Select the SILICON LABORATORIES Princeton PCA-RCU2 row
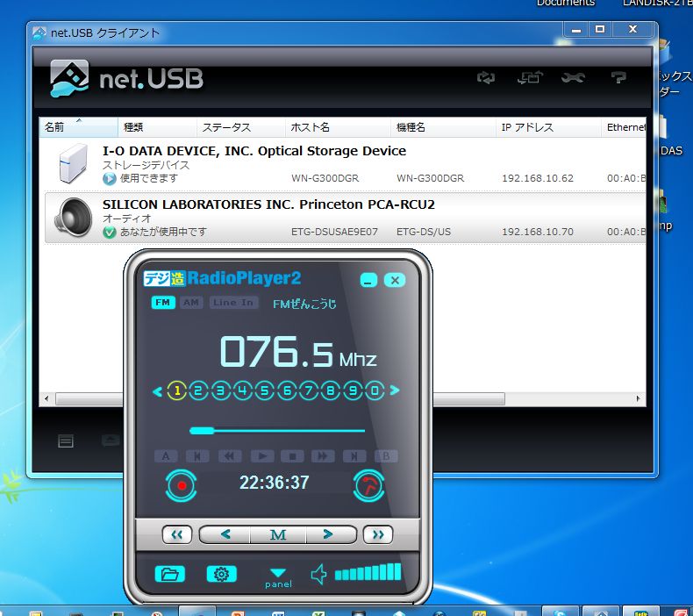This screenshot has height=616, width=693. tap(345, 218)
